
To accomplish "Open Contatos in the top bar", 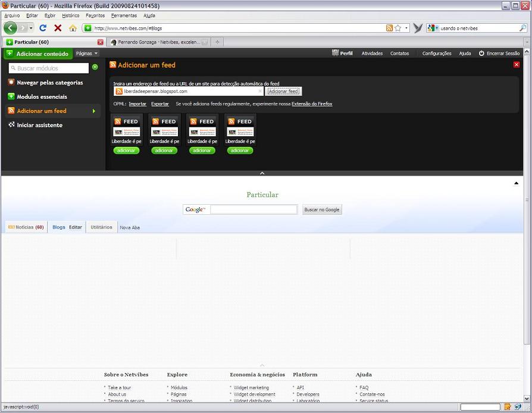I will click(399, 54).
